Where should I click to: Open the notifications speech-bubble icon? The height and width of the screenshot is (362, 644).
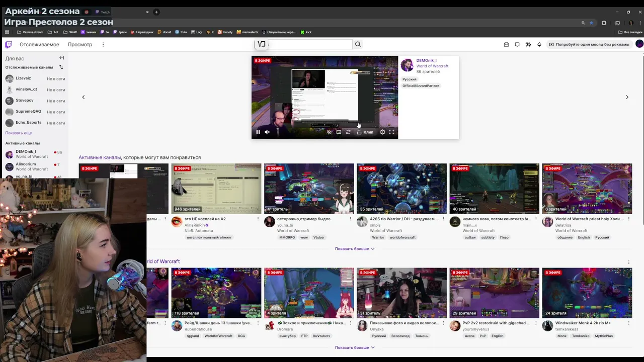click(517, 44)
